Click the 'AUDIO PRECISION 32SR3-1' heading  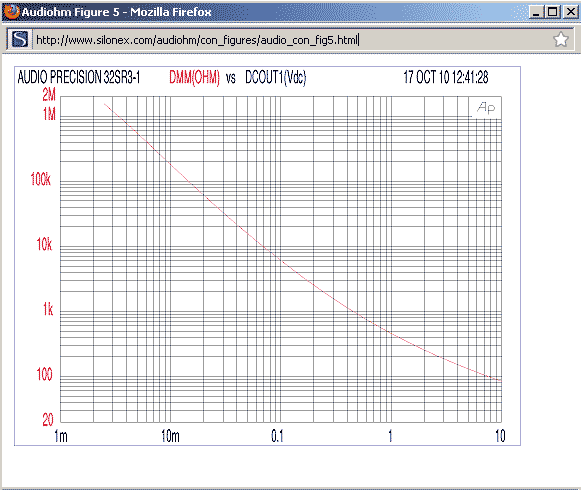click(79, 77)
